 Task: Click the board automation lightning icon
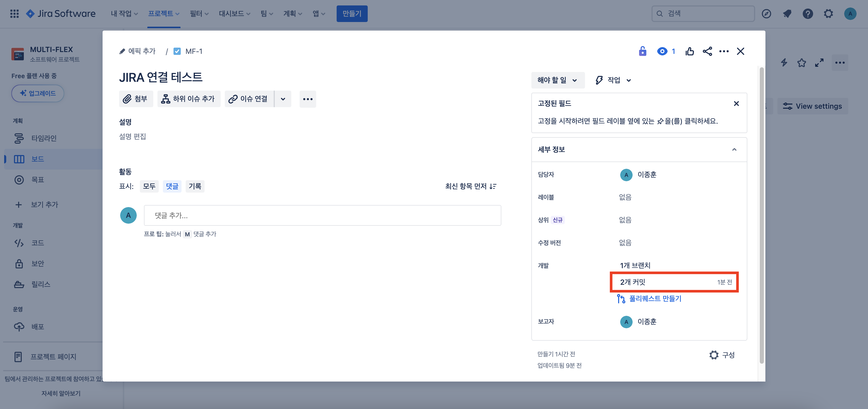[x=784, y=63]
